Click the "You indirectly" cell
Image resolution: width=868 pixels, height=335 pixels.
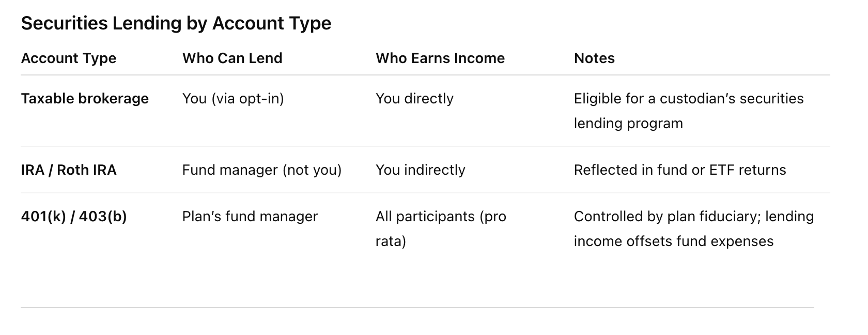[420, 170]
